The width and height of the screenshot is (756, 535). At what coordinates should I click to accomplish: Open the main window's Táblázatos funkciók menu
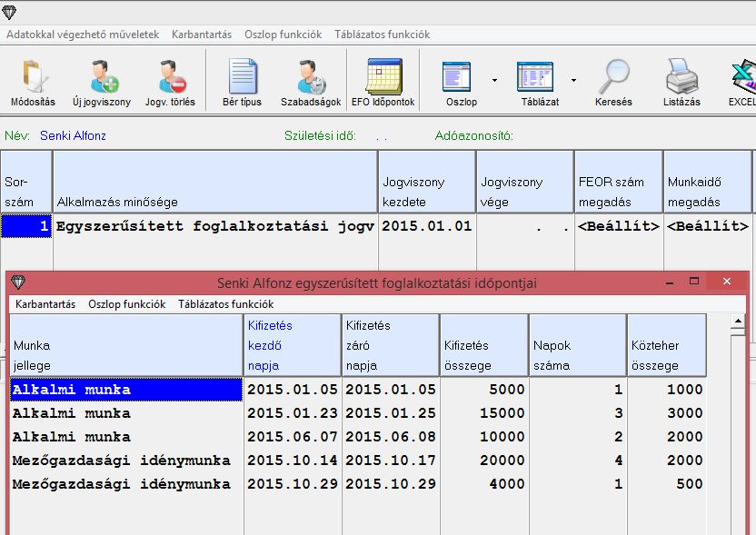click(382, 35)
